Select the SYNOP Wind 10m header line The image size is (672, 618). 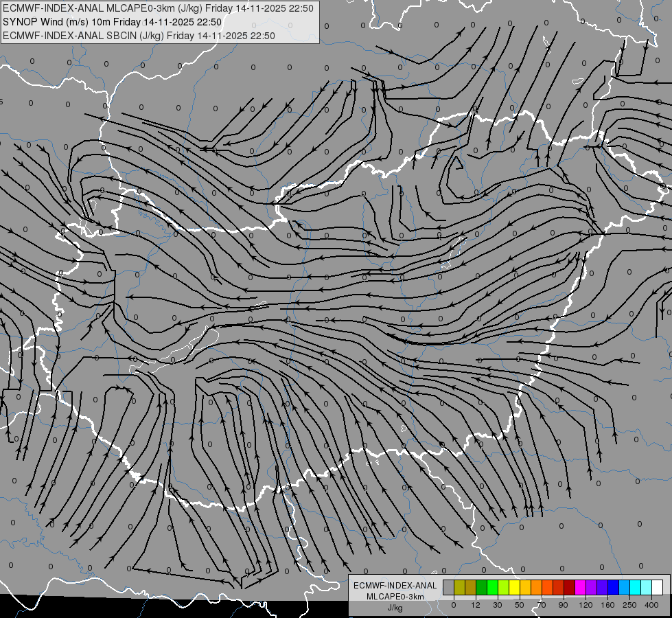click(112, 22)
